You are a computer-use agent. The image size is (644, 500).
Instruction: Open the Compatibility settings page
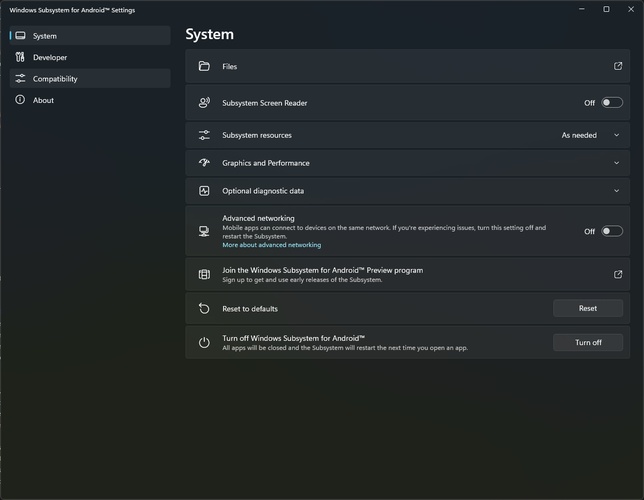coord(55,79)
